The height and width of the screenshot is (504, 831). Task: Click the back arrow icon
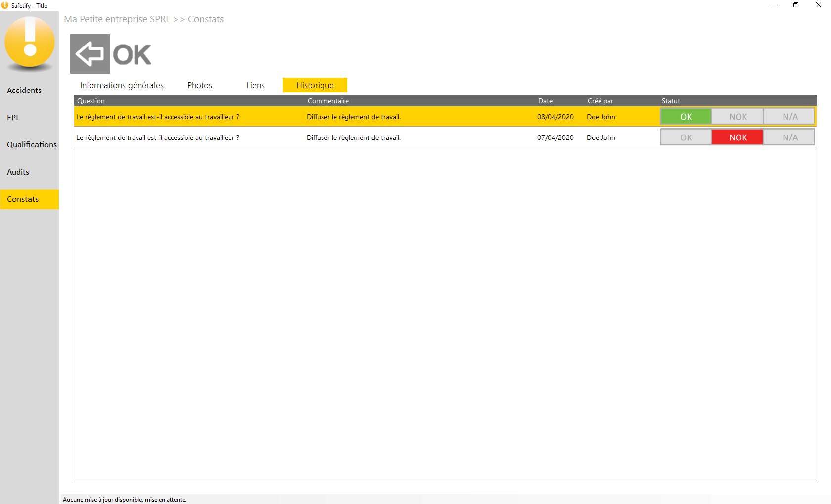tap(90, 54)
